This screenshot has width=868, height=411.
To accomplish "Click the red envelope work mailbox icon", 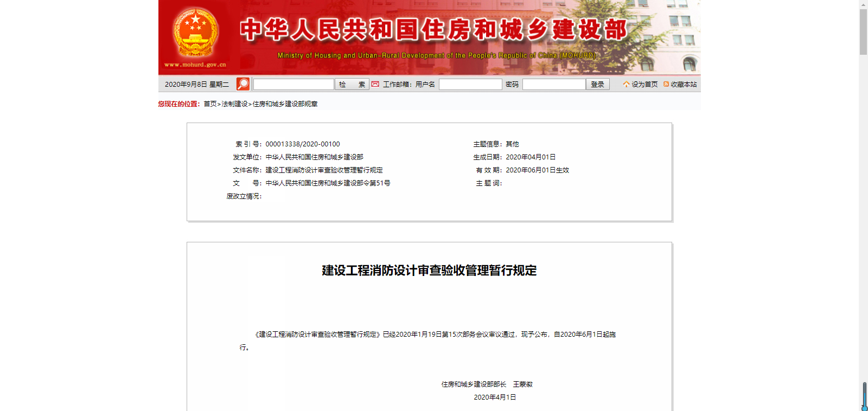I will pyautogui.click(x=375, y=84).
